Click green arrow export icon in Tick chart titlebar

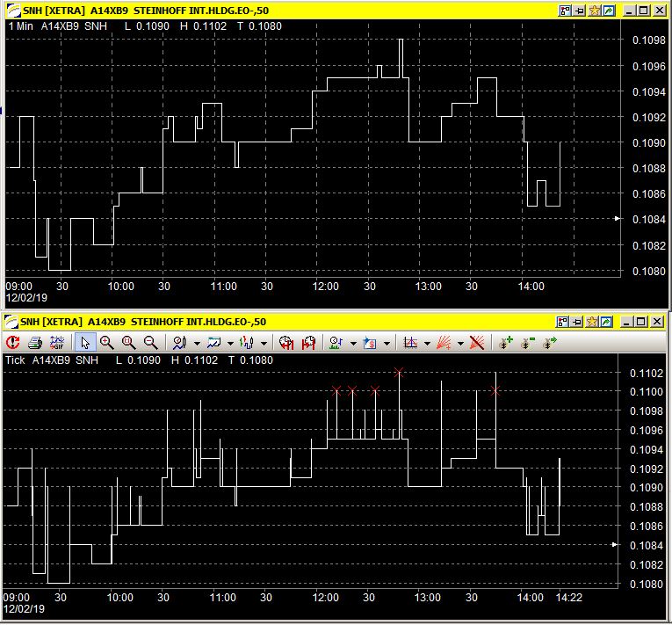606,322
